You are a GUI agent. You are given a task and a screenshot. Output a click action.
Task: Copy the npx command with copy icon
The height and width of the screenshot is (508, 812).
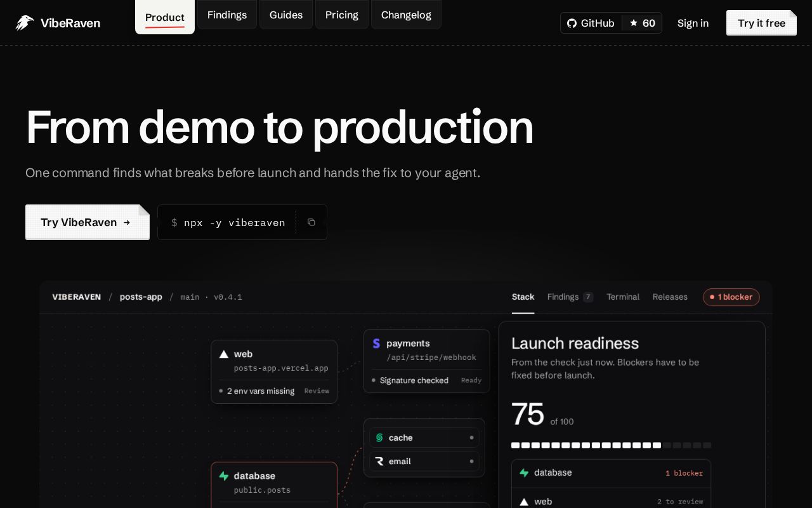[311, 222]
